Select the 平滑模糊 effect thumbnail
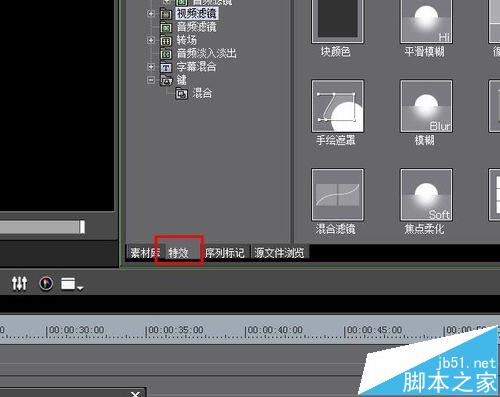 click(426, 21)
